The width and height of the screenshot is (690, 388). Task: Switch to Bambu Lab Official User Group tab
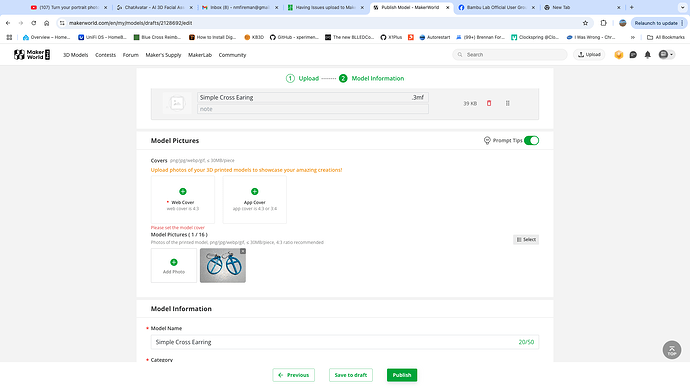pos(496,7)
